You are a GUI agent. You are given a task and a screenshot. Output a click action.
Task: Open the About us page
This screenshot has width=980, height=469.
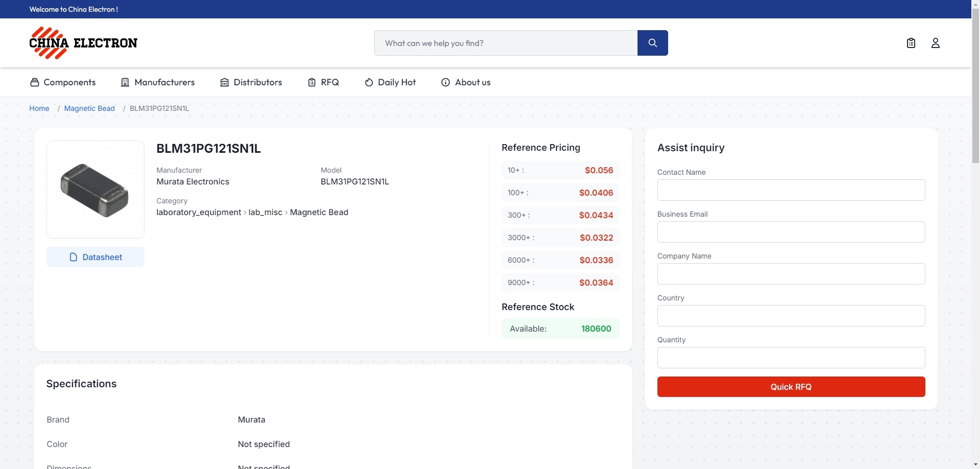(x=466, y=82)
